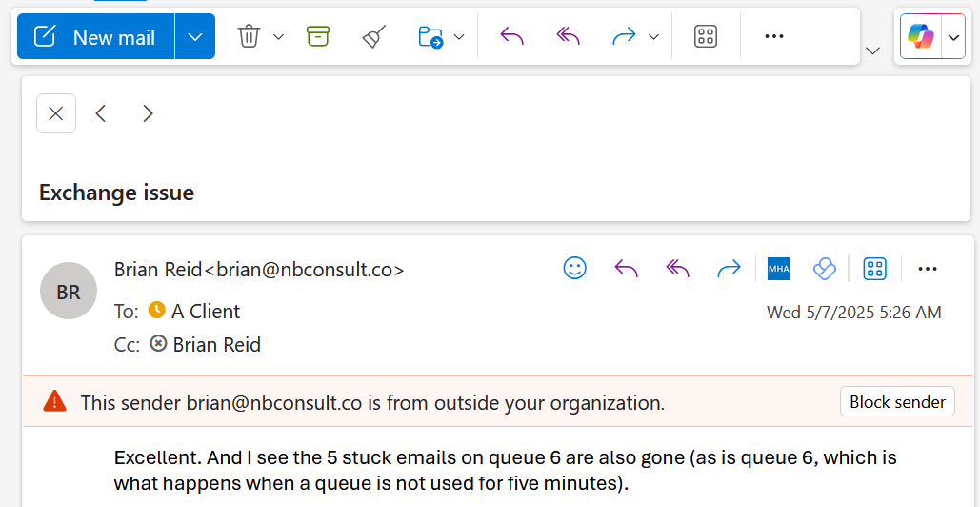The width and height of the screenshot is (980, 507).
Task: Click the Viva Insights add-in icon
Action: pyautogui.click(x=825, y=269)
